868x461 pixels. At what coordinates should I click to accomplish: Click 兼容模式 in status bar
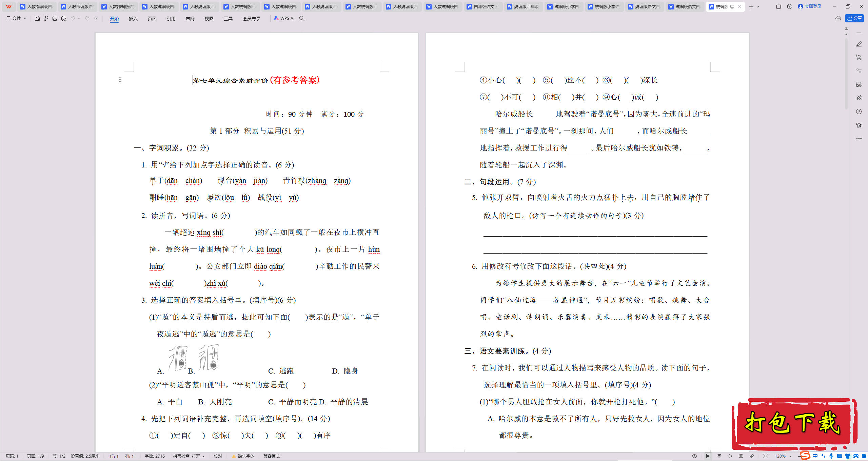click(x=272, y=456)
